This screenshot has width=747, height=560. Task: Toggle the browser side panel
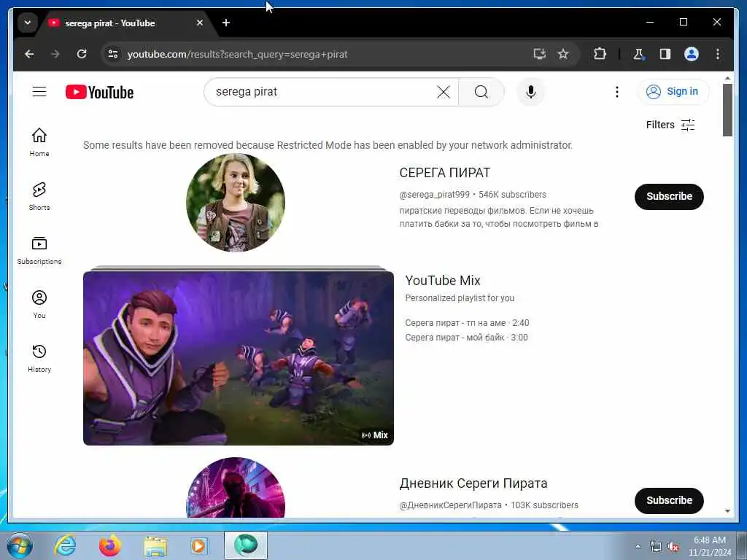point(665,54)
